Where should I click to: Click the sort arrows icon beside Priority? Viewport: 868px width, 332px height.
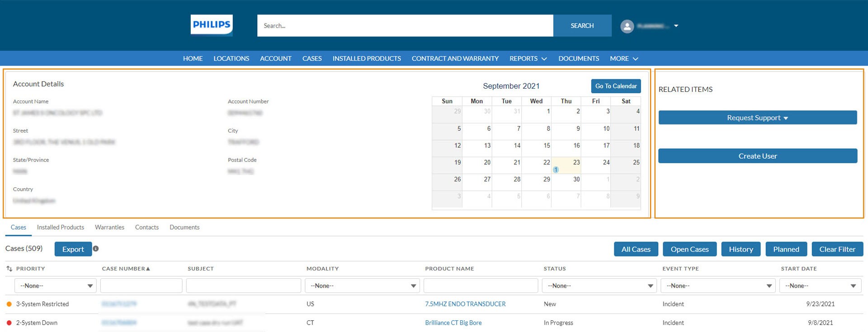(9, 269)
